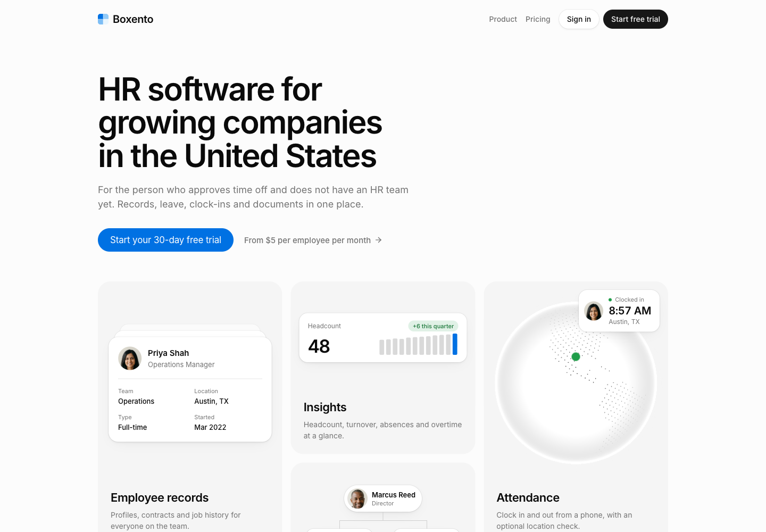Click the dotted globe illustration

(x=576, y=383)
